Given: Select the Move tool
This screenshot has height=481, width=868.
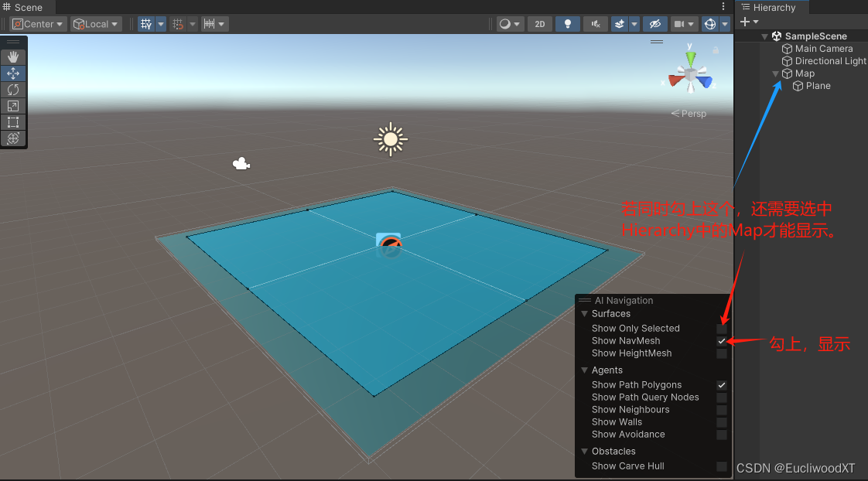Looking at the screenshot, I should (x=13, y=73).
